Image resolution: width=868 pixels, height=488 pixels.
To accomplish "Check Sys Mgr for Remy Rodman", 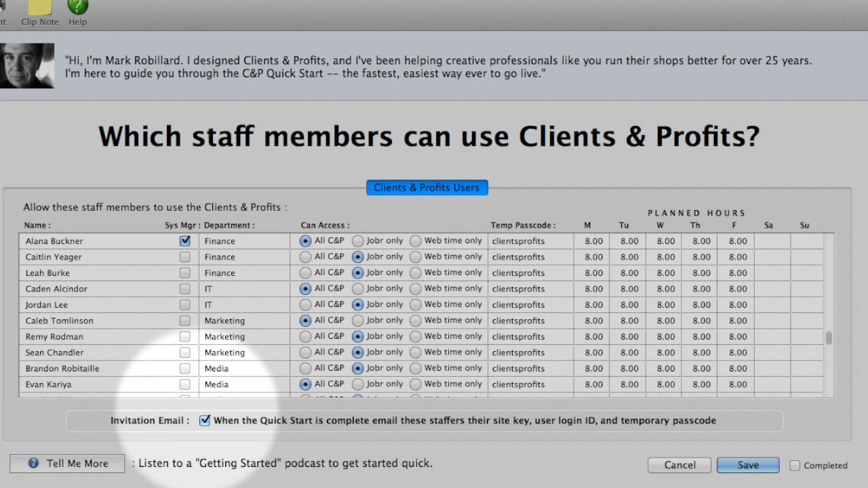I will [x=185, y=336].
